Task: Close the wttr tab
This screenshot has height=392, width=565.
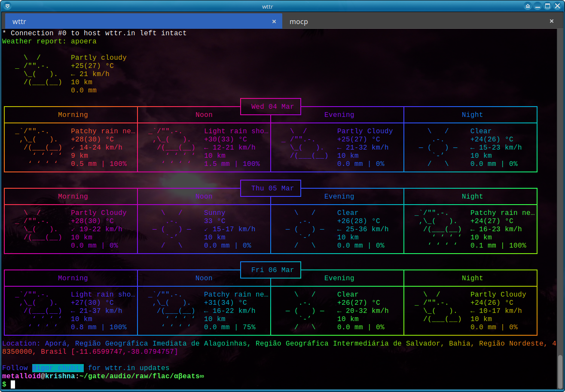Action: pos(274,21)
